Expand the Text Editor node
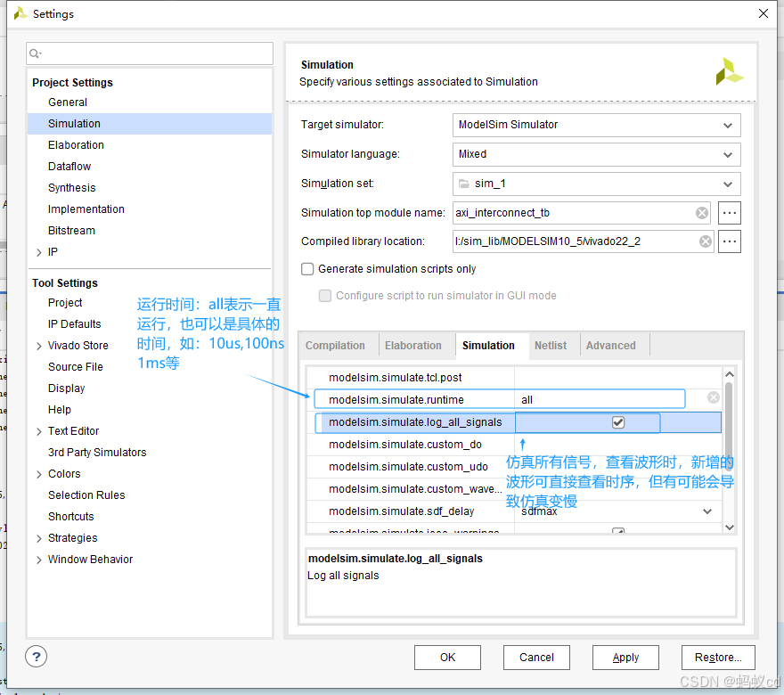784x695 pixels. (x=39, y=431)
